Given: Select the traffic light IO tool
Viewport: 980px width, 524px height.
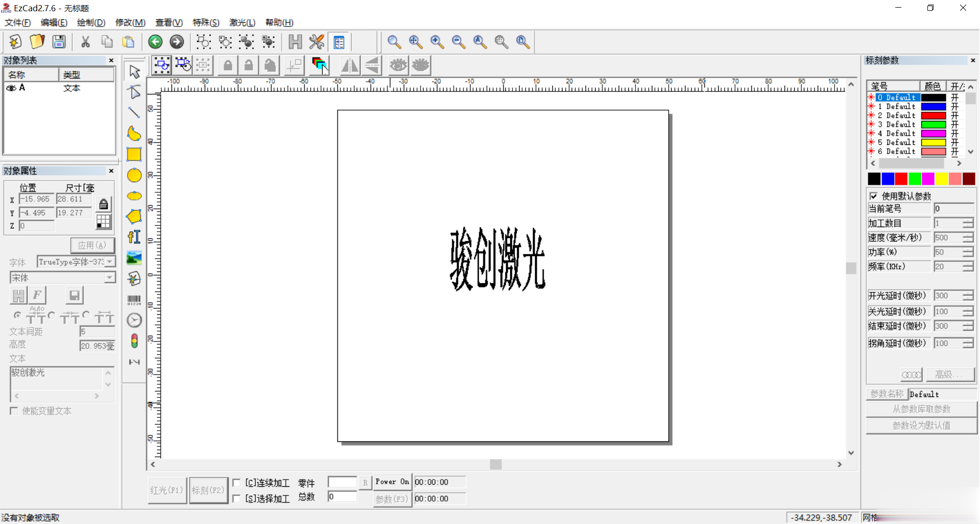Looking at the screenshot, I should (134, 341).
